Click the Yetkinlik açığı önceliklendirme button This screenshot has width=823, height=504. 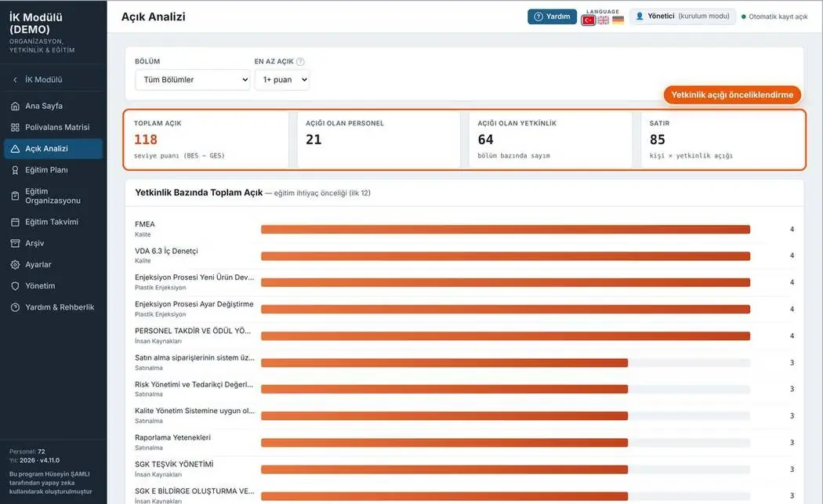[732, 95]
